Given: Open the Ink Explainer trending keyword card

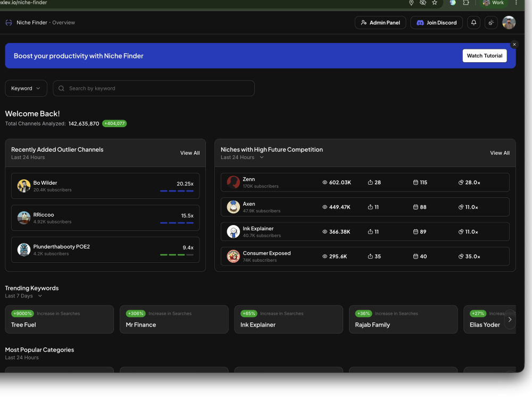Looking at the screenshot, I should coord(289,319).
